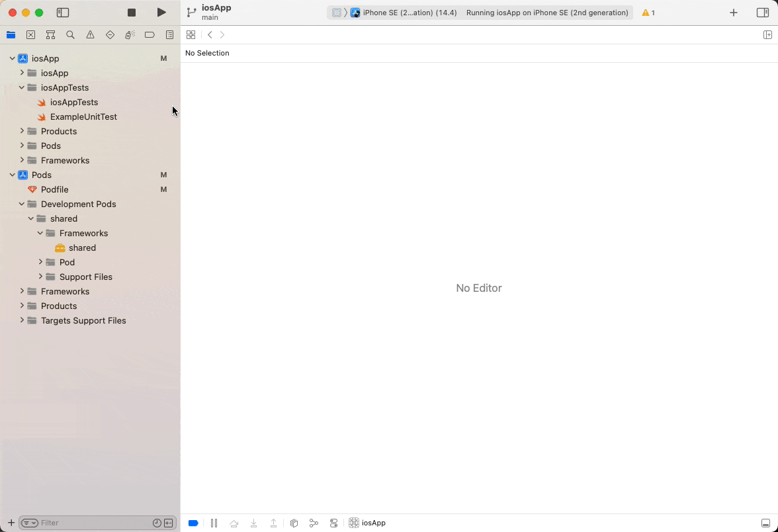The width and height of the screenshot is (778, 532).
Task: Open the Project navigator folder icon
Action: point(11,34)
